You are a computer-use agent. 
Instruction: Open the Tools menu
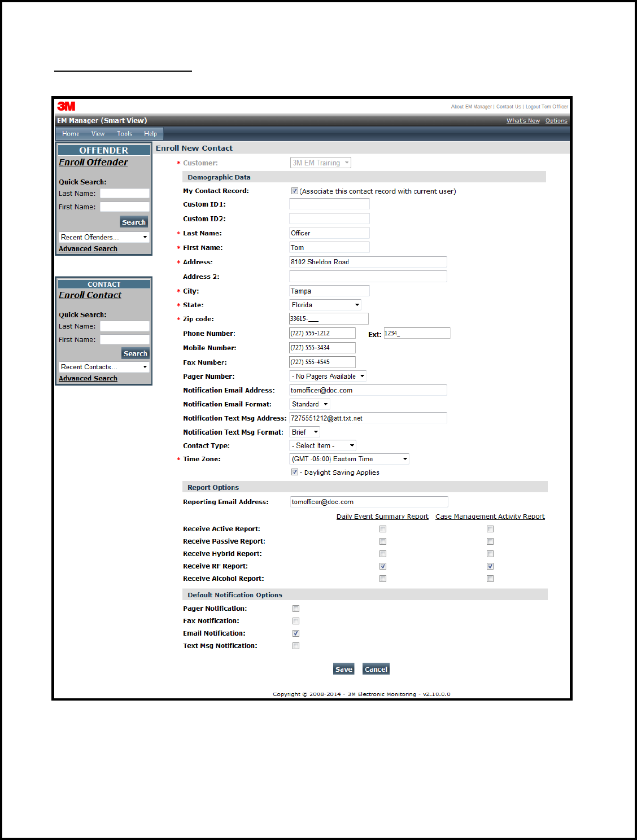tap(125, 134)
